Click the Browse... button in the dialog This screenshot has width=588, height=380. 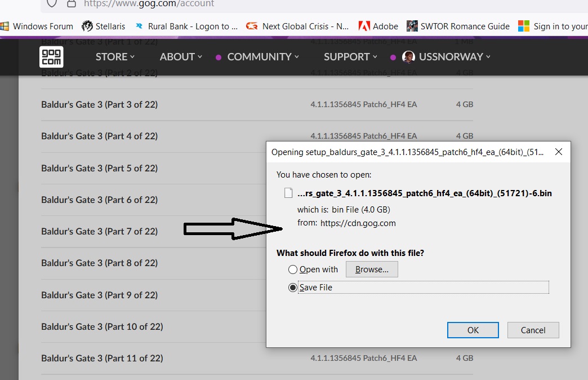(372, 269)
